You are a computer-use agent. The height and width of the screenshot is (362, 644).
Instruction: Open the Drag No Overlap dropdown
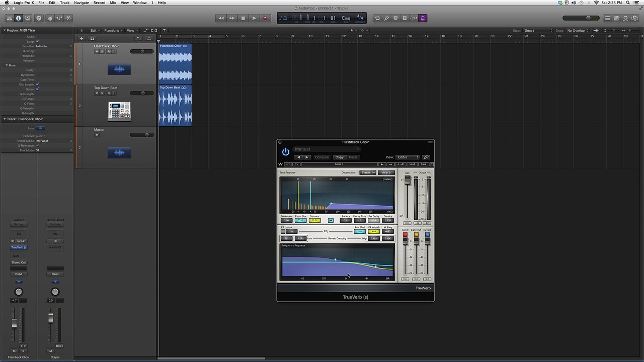(578, 30)
